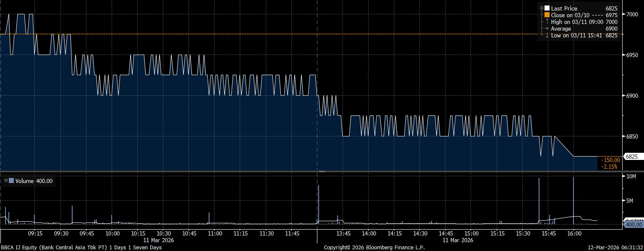
Task: Click the 7000 arrow marker on price axis
Action: pyautogui.click(x=623, y=14)
